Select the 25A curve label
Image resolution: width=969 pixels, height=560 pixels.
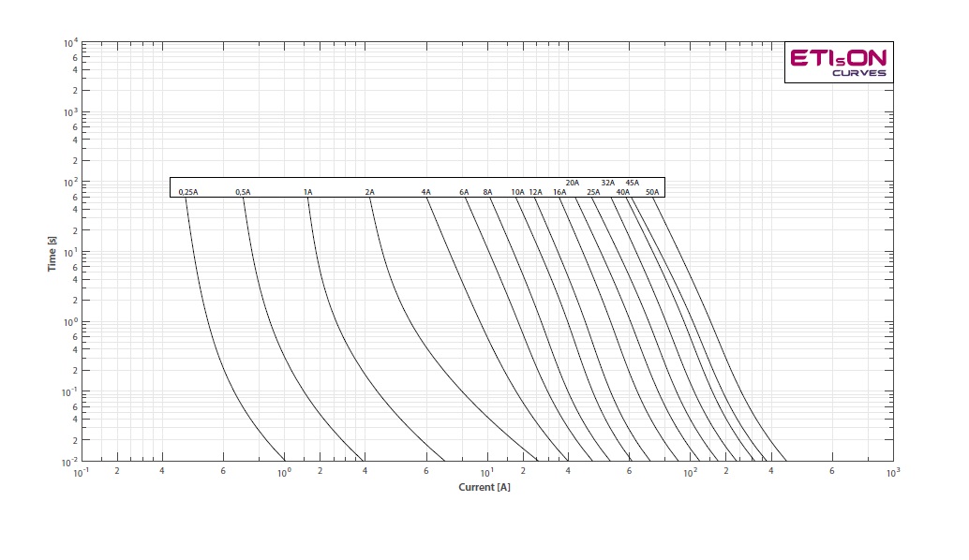click(x=593, y=193)
